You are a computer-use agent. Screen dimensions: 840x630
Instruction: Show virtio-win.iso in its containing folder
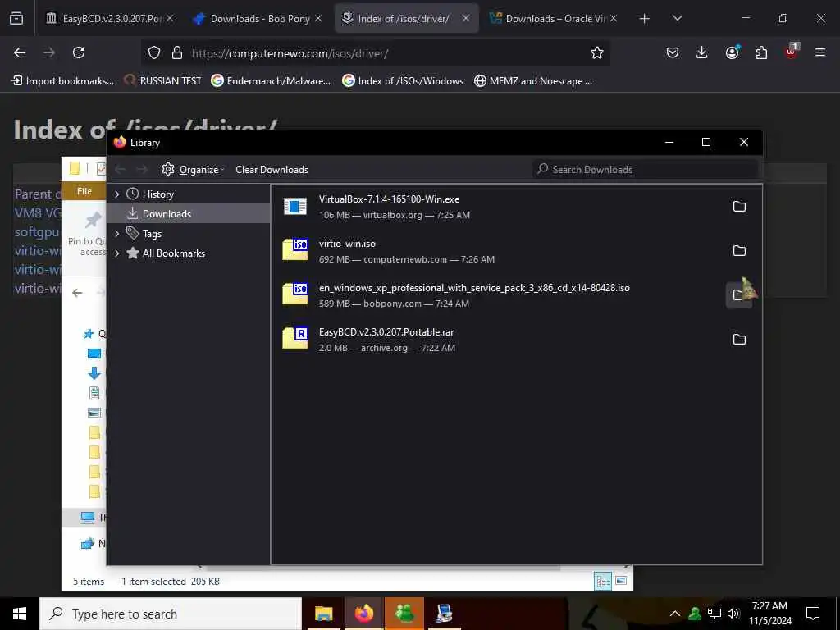pos(739,251)
